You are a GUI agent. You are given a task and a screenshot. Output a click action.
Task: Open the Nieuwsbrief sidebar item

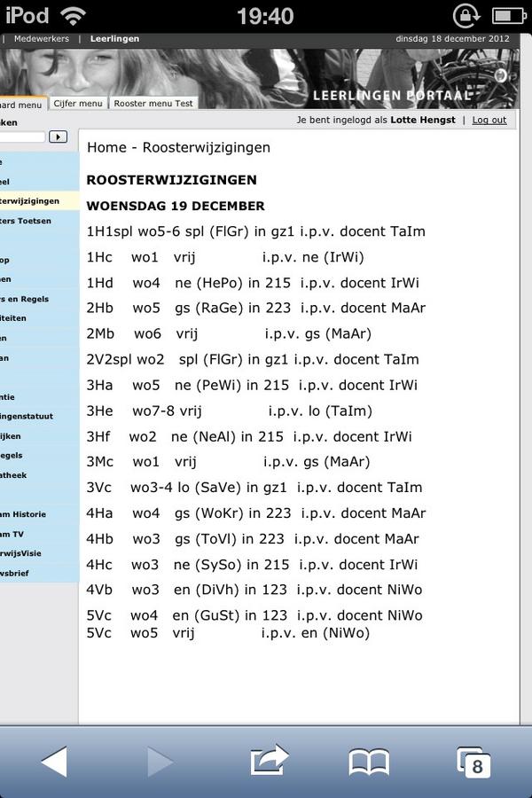pos(39,573)
